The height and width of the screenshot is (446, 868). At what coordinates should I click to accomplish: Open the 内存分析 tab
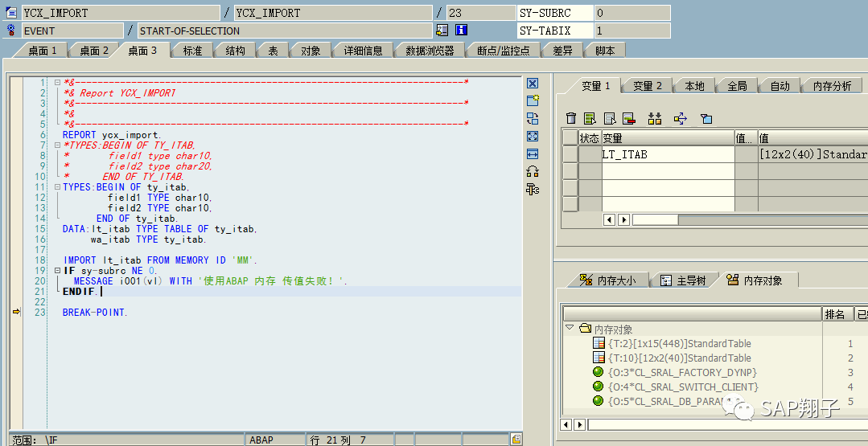point(832,86)
